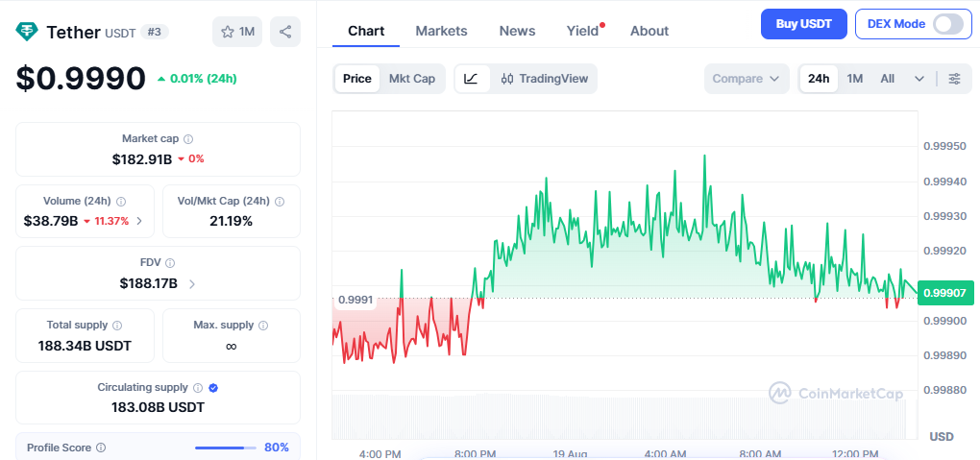Click the 80% profile score value

tap(277, 448)
